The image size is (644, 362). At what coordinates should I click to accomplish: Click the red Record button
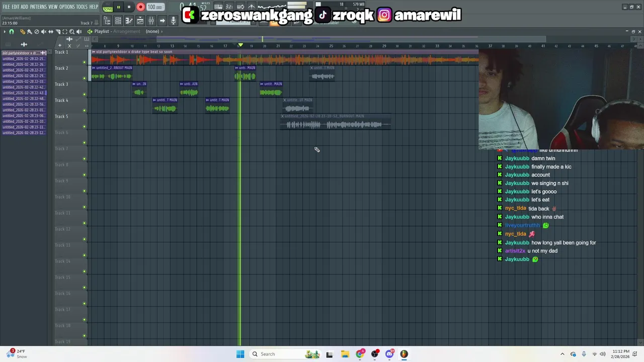[140, 7]
